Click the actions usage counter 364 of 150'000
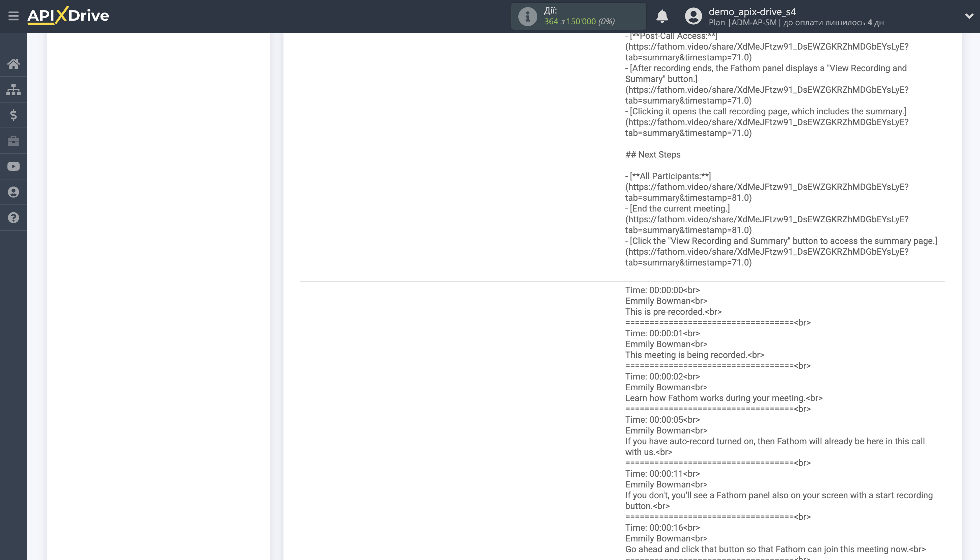The height and width of the screenshot is (560, 980). coord(579,22)
